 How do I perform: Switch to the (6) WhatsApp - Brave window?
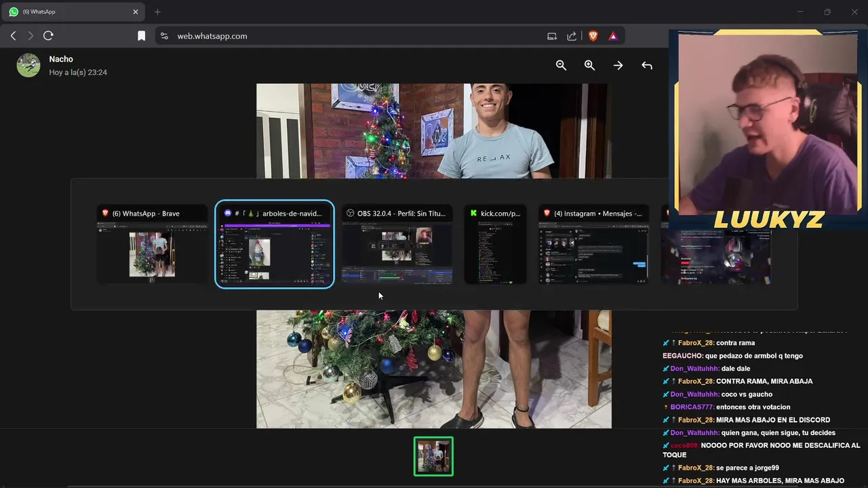tap(152, 244)
